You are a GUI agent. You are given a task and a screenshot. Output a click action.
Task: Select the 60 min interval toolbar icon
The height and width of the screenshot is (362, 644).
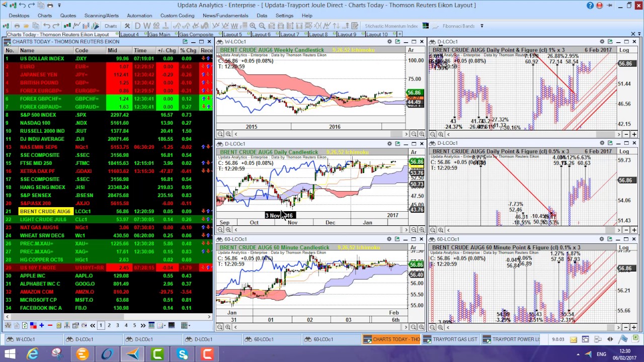click(156, 26)
